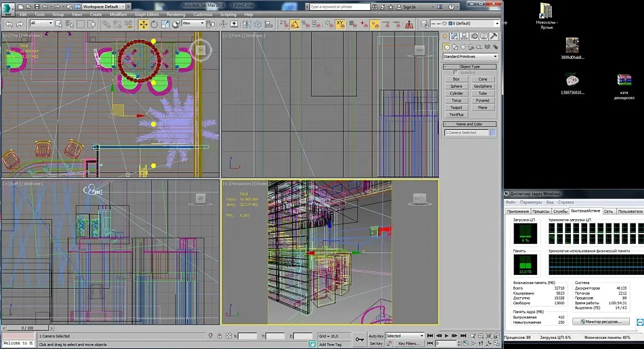This screenshot has width=644, height=349.
Task: Click the Монитор ресурсов button
Action: point(601,322)
